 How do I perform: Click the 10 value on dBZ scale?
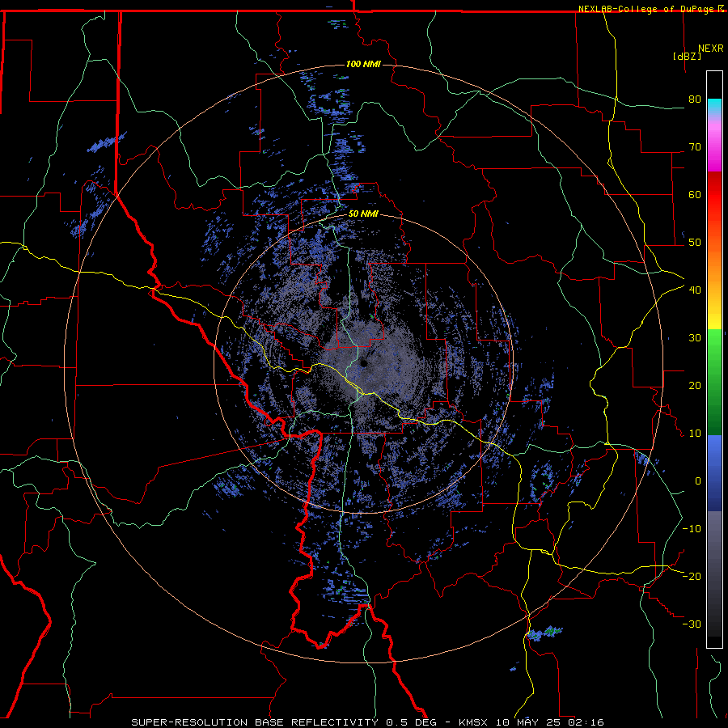coord(695,434)
